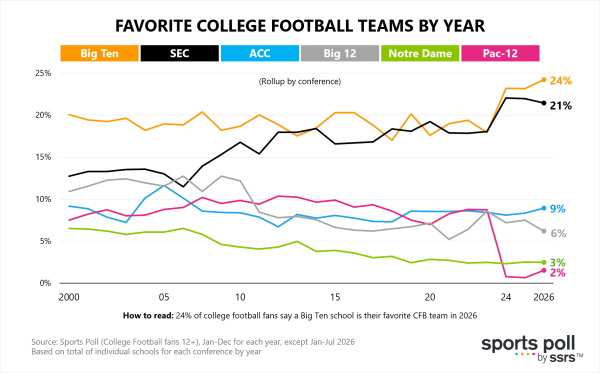Click the blue ACC 2026 endpoint dot
600x373 pixels.
544,208
